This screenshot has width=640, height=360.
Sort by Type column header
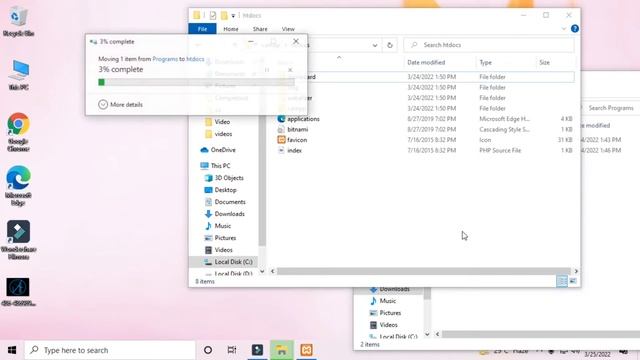(486, 62)
